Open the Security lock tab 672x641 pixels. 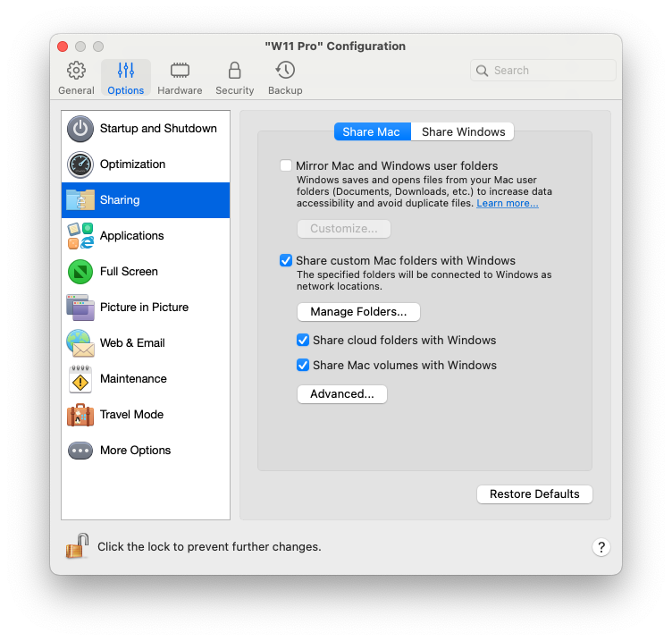pyautogui.click(x=234, y=78)
